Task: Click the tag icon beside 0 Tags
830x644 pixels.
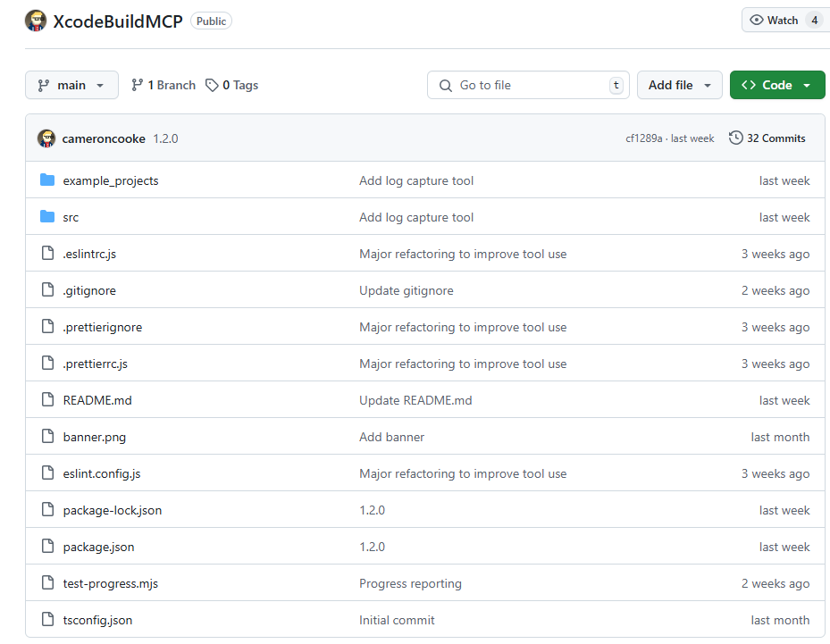Action: tap(212, 85)
